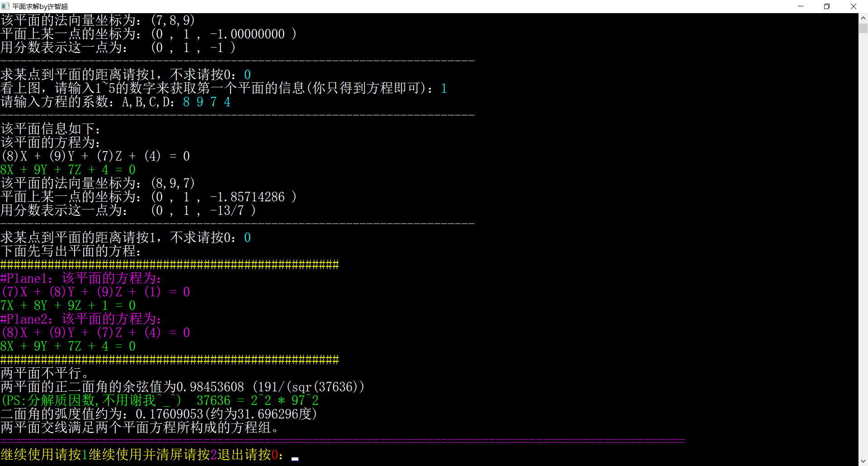
Task: Minimize the console window
Action: (x=801, y=6)
